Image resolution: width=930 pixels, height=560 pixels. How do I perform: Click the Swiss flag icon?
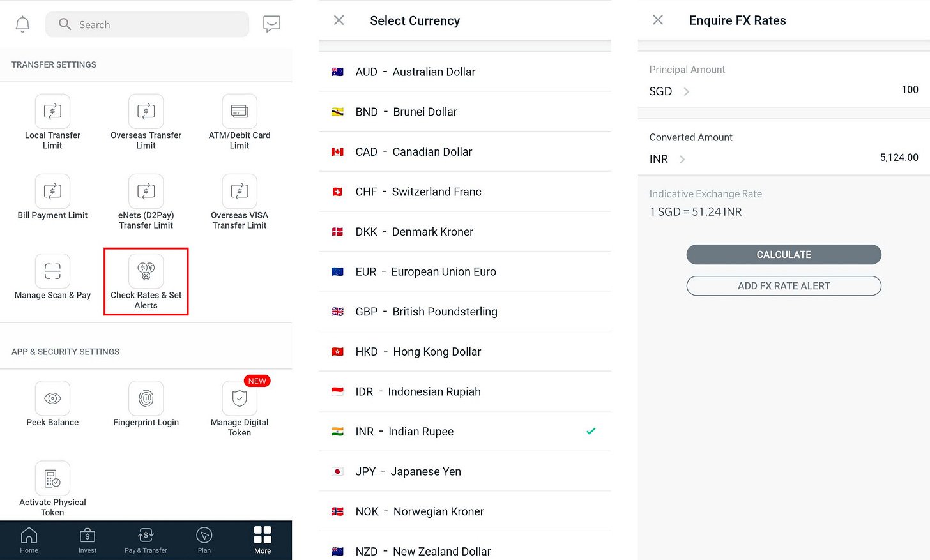[x=337, y=192]
